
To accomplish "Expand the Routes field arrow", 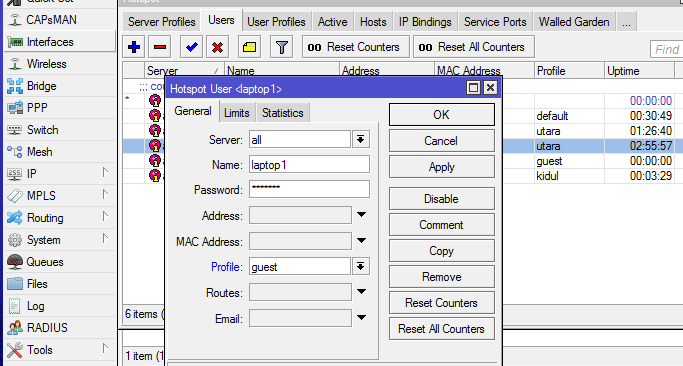I will tap(362, 292).
